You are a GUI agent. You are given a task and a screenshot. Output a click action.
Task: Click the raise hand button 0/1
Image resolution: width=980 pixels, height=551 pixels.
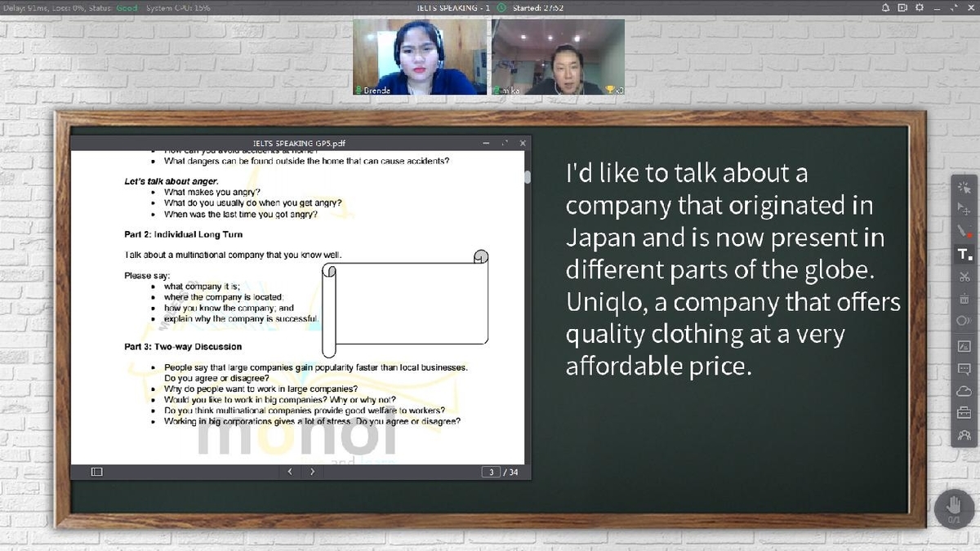[954, 508]
